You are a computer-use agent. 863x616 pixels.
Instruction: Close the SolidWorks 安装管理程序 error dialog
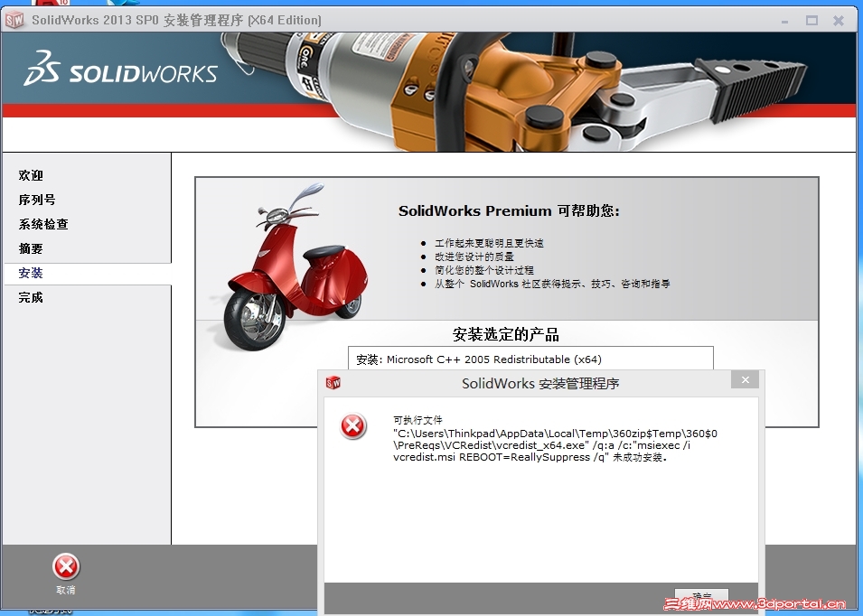tap(746, 380)
